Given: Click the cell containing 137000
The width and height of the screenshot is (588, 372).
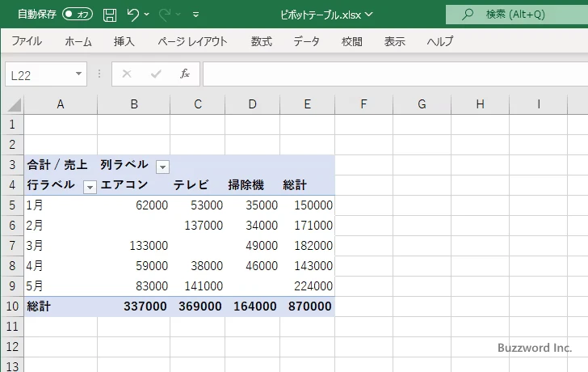Looking at the screenshot, I should pyautogui.click(x=197, y=226).
